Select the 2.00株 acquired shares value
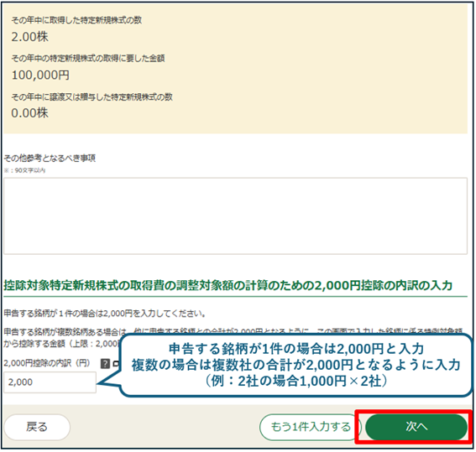The width and height of the screenshot is (476, 452). tap(29, 37)
